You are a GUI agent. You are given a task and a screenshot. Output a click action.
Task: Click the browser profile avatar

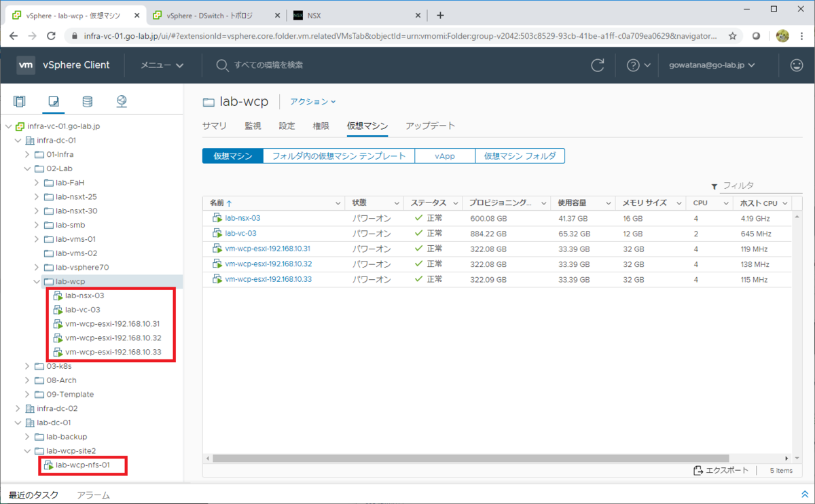[x=782, y=36]
